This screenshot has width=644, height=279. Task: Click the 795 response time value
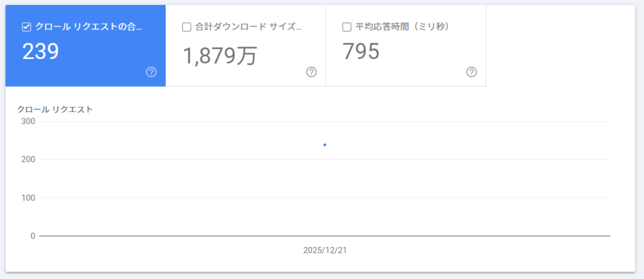tap(361, 52)
